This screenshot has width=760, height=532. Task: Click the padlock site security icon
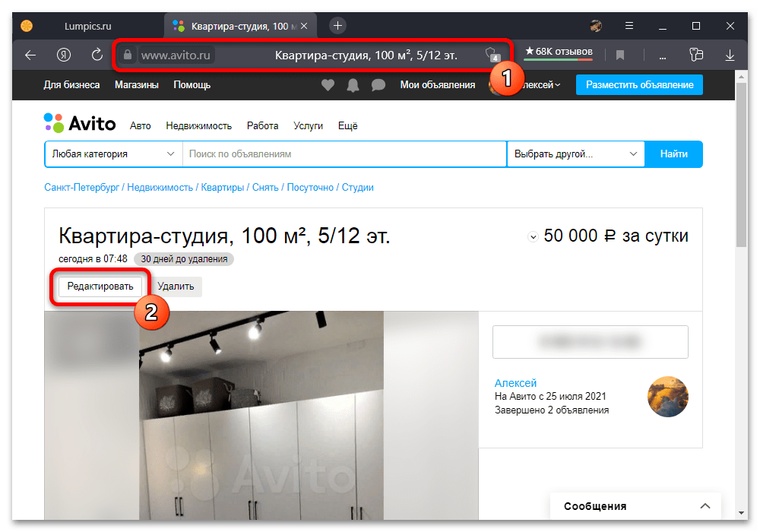[128, 55]
